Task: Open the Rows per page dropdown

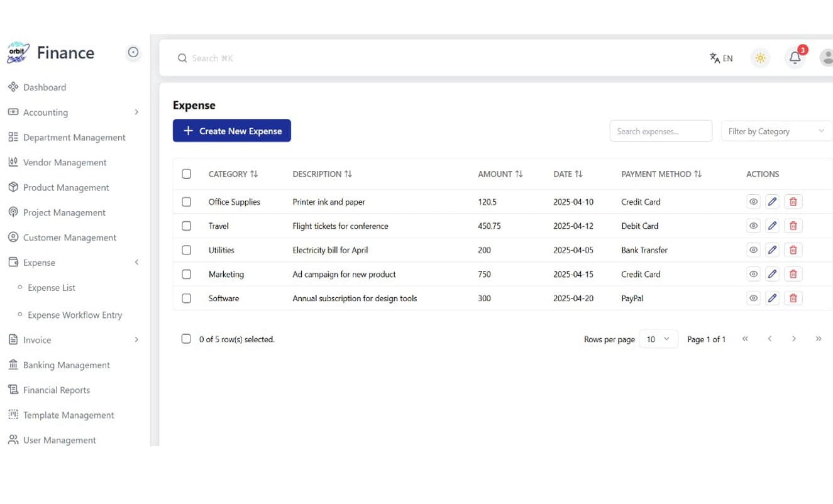Action: coord(658,339)
